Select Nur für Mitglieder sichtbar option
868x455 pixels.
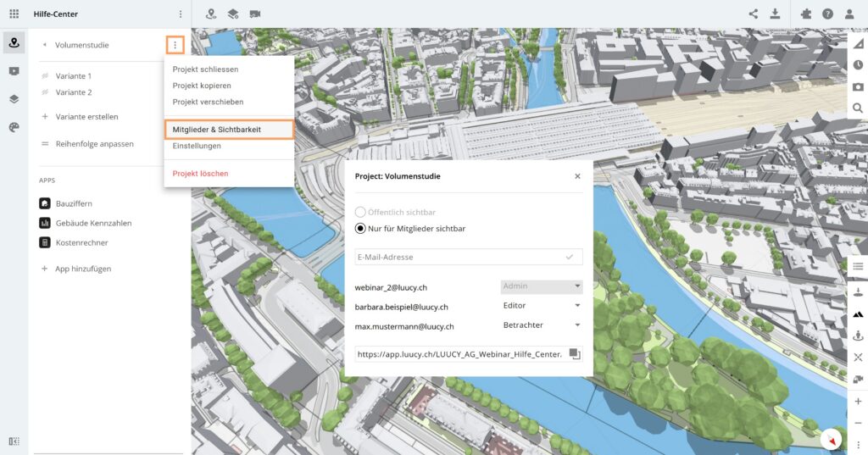(360, 228)
